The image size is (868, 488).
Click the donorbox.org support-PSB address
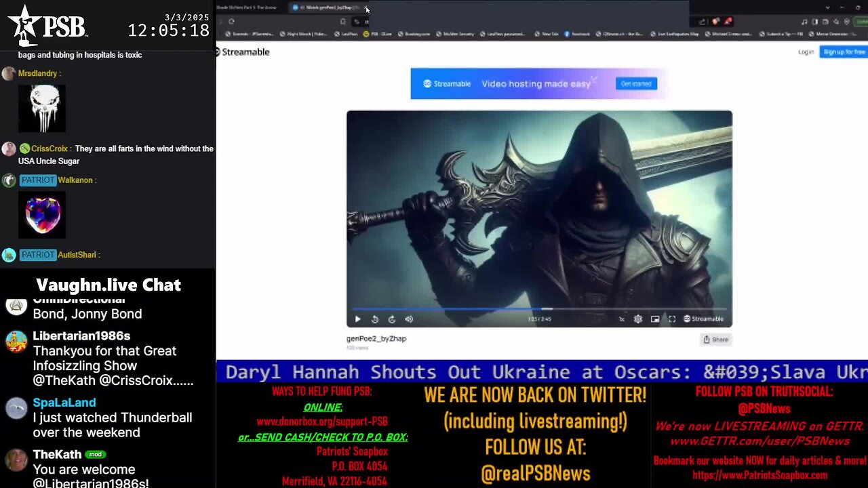tap(322, 422)
